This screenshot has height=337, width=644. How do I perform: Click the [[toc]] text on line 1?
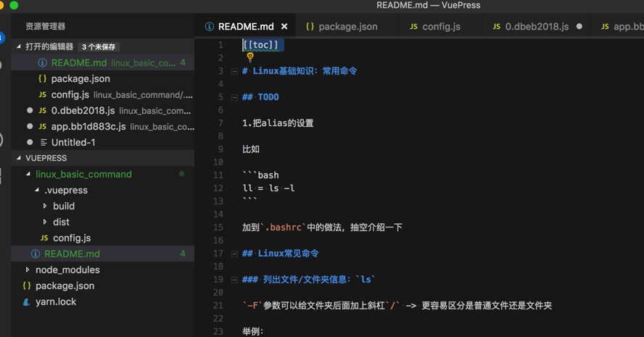(260, 45)
